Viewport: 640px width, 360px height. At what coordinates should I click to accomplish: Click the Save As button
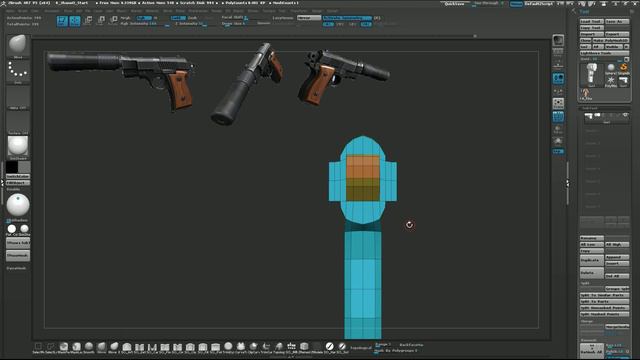(617, 21)
